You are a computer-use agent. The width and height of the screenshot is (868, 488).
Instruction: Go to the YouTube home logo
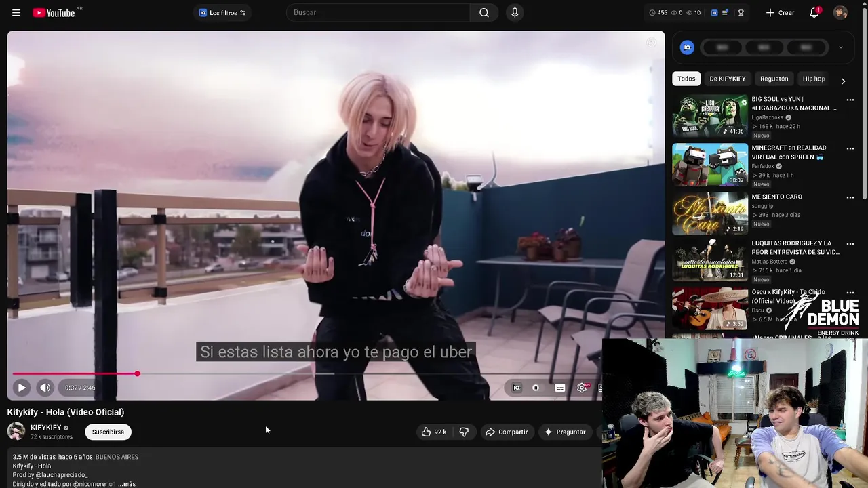pyautogui.click(x=54, y=12)
